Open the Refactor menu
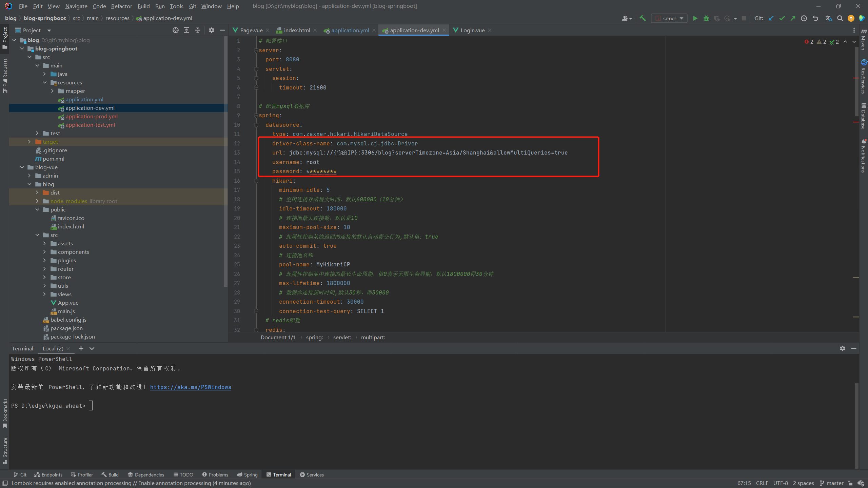Screen dimensions: 868x488 (121, 6)
